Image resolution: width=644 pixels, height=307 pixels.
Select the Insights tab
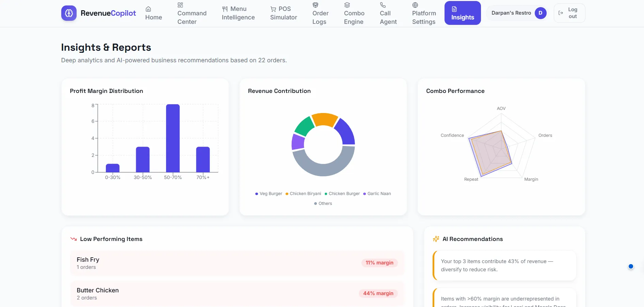463,13
